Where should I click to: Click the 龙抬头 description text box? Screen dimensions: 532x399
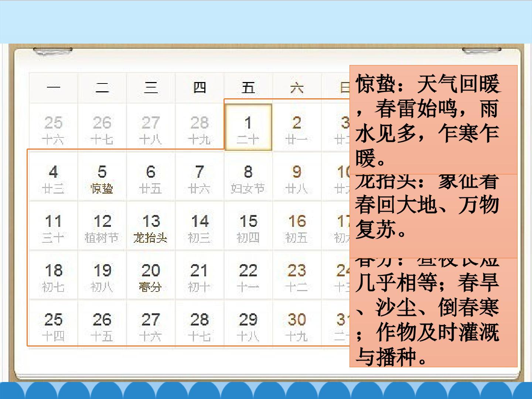(433, 216)
